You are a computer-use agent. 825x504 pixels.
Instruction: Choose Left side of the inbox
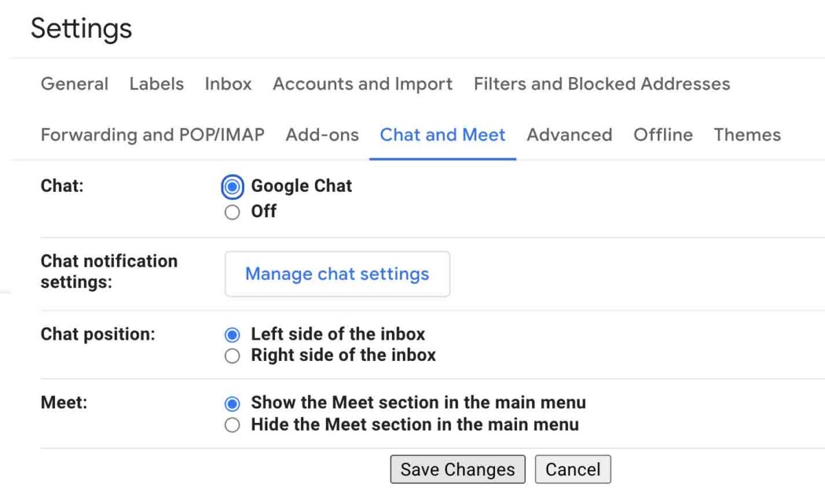tap(233, 335)
